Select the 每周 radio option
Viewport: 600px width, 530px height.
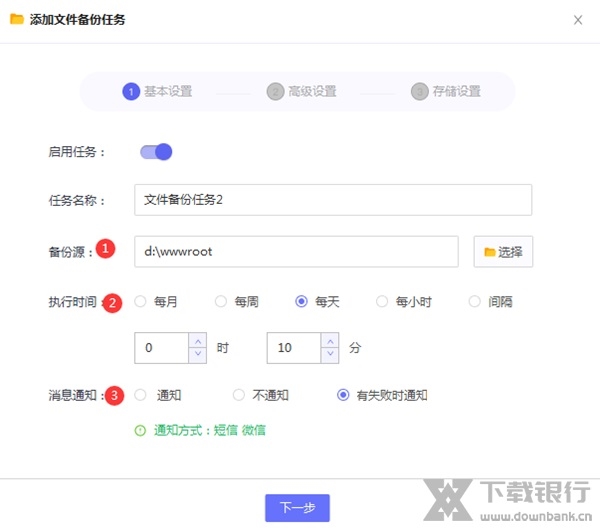(221, 302)
